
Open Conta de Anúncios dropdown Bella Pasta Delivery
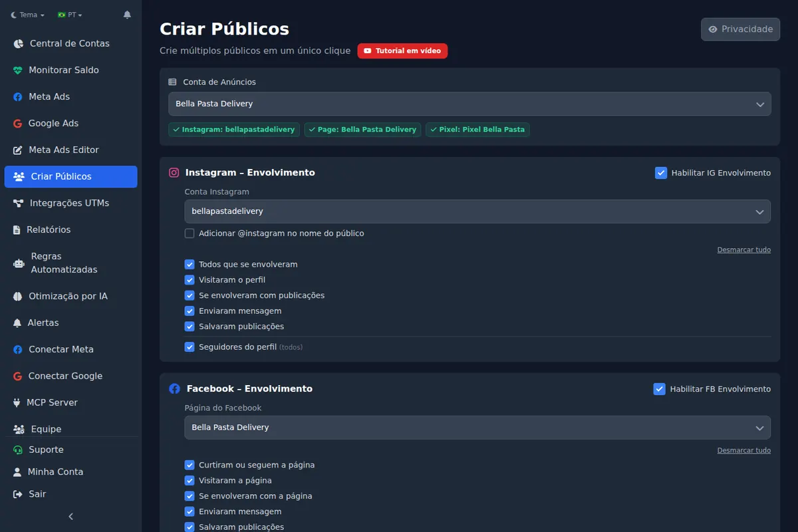click(469, 104)
